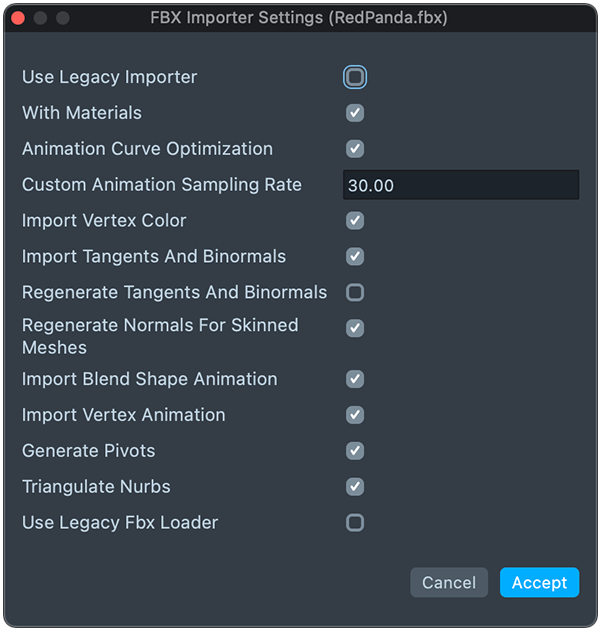Image resolution: width=600 pixels, height=631 pixels.
Task: Close the FBX Importer Settings window
Action: click(19, 18)
